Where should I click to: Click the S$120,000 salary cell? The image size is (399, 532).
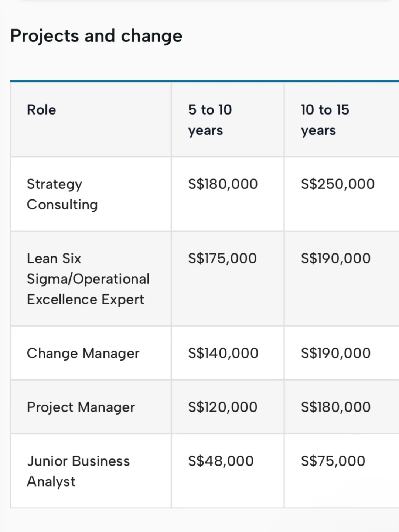click(x=223, y=407)
